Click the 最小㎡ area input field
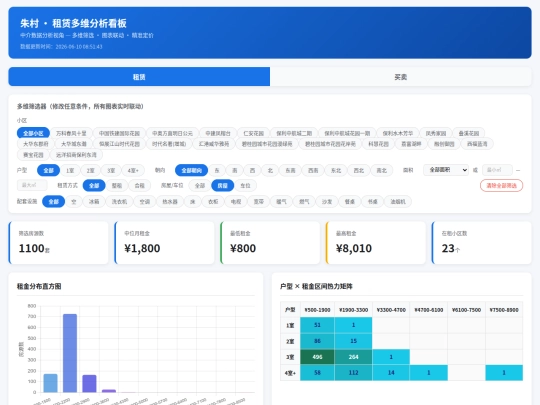Viewport: 540px width, 405px height. point(497,170)
